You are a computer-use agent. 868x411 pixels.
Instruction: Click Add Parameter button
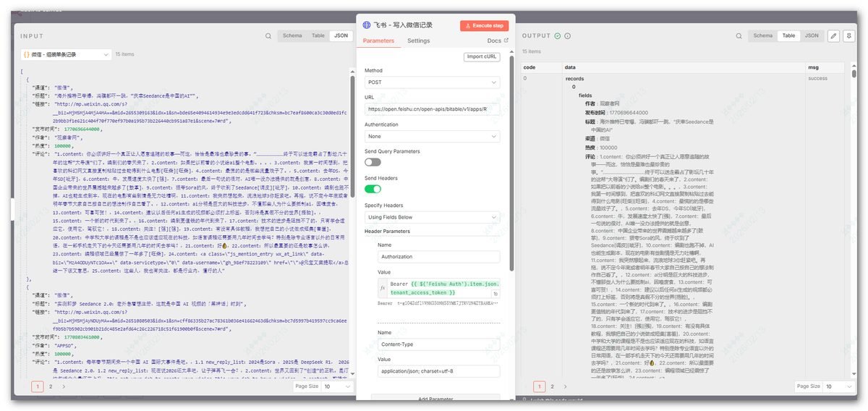[435, 399]
